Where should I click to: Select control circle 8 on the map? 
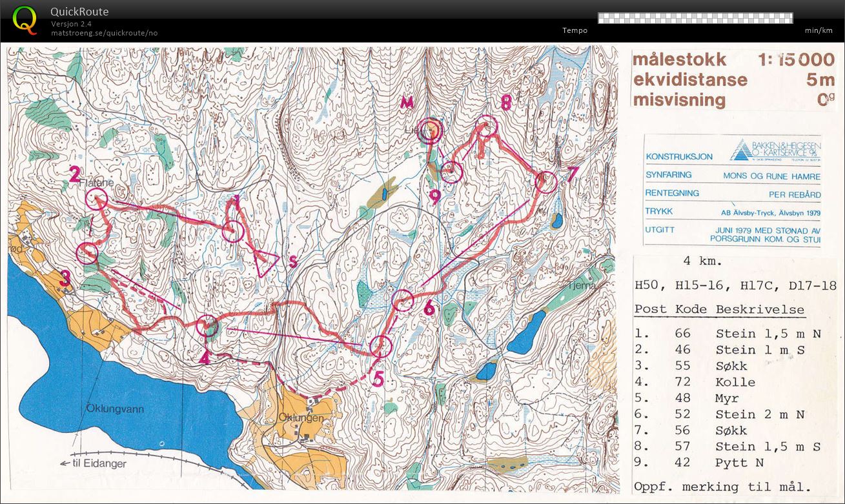487,125
